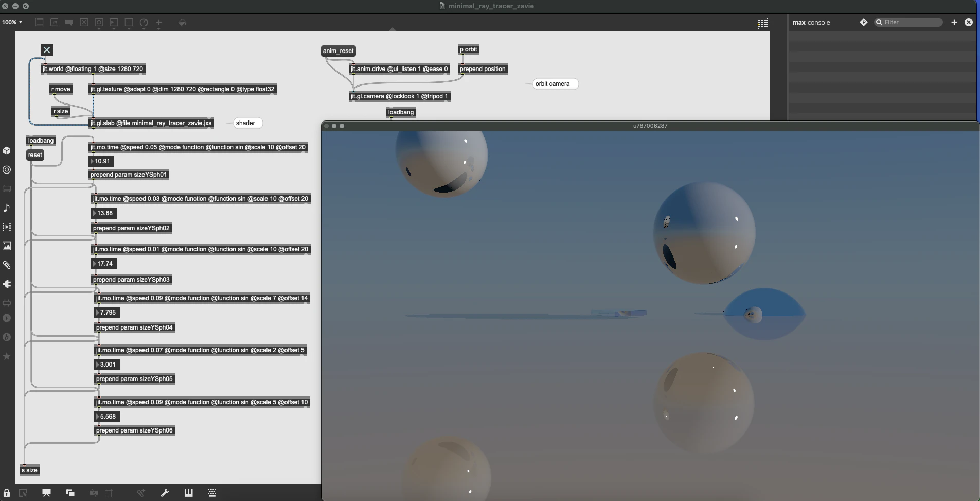The image size is (980, 501).
Task: Open the images browser in sidebar
Action: 7,246
